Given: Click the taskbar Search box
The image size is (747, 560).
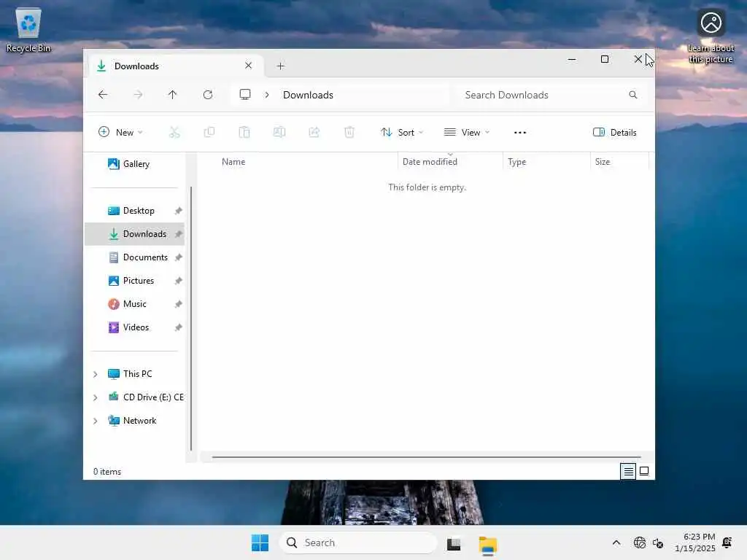Looking at the screenshot, I should point(358,542).
